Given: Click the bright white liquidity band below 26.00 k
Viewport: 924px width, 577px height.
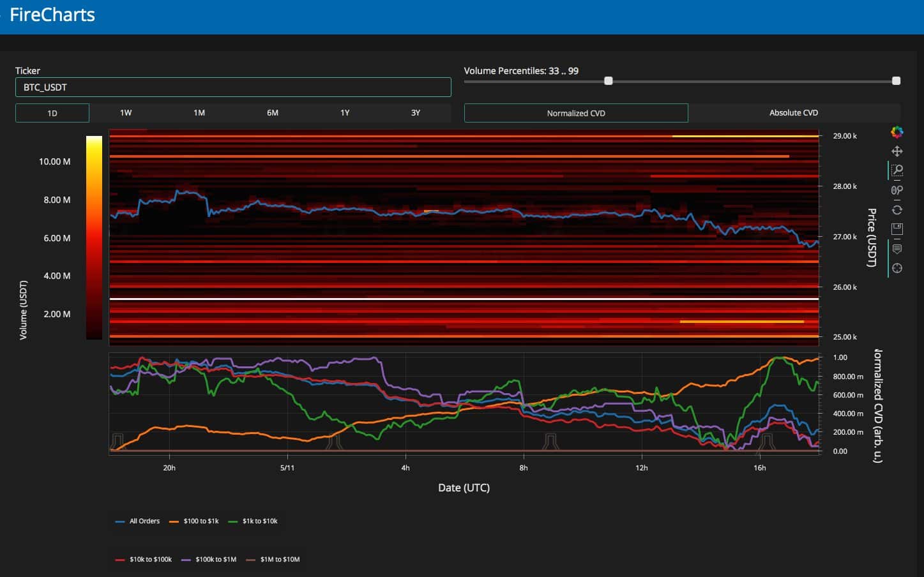Looking at the screenshot, I should [464, 299].
